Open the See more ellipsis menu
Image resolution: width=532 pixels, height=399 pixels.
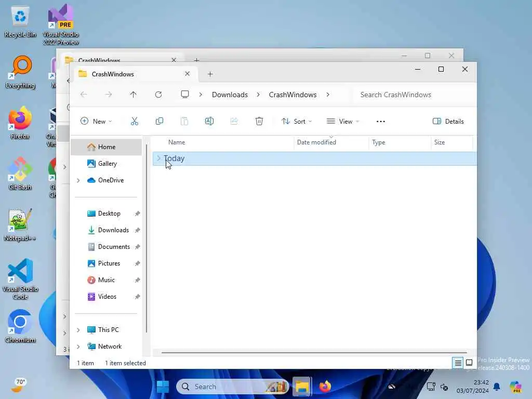(381, 122)
